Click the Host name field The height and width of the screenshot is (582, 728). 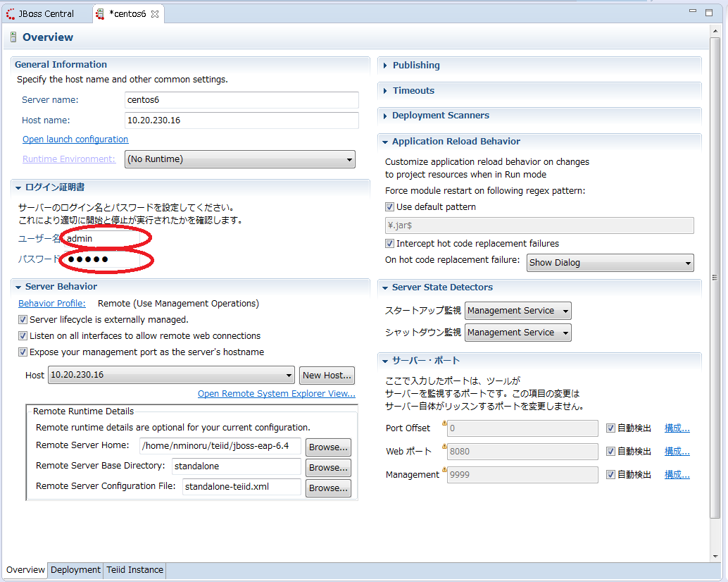click(241, 120)
